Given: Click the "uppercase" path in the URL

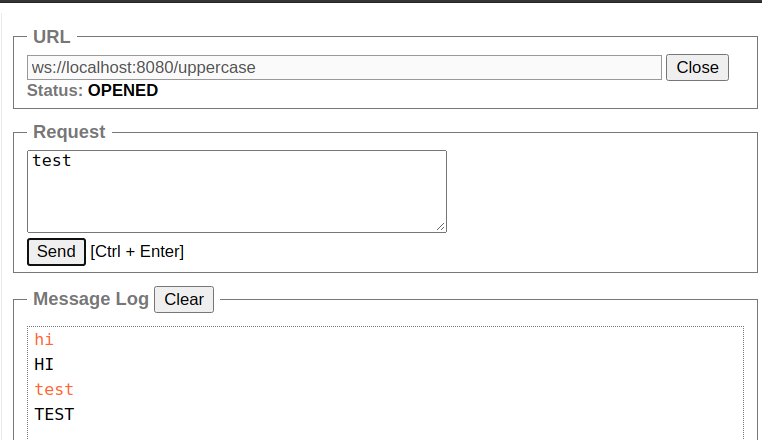Looking at the screenshot, I should point(217,68).
